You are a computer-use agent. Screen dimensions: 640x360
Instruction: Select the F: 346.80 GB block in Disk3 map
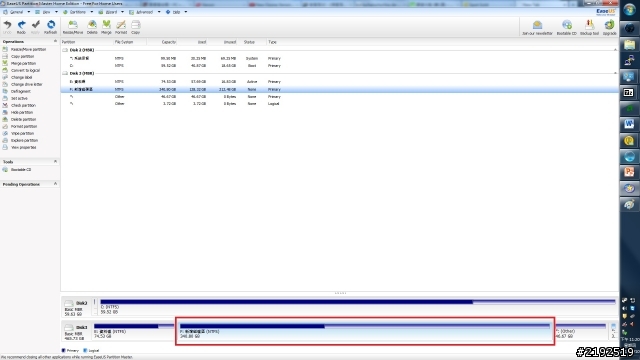click(364, 331)
